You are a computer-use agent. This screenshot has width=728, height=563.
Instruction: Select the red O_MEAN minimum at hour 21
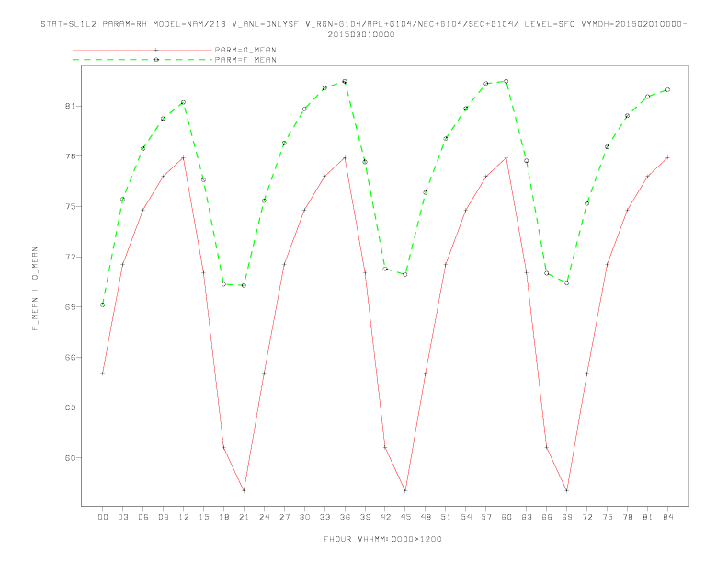coord(244,490)
